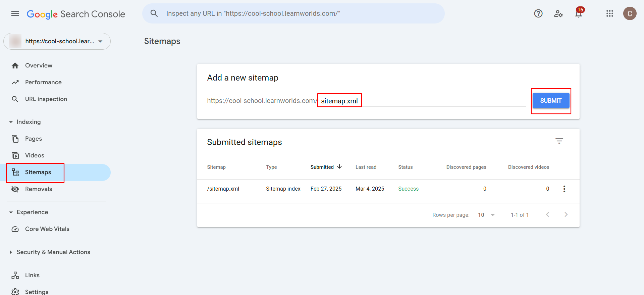Click the Removals crossed-eye icon
The height and width of the screenshot is (295, 644).
click(15, 189)
